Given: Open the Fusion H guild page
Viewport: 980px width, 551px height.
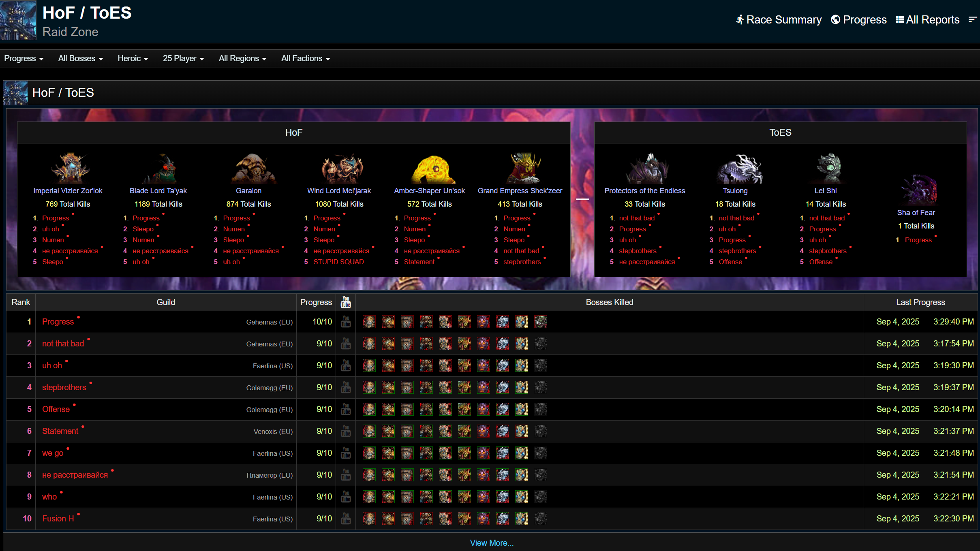Looking at the screenshot, I should click(58, 519).
